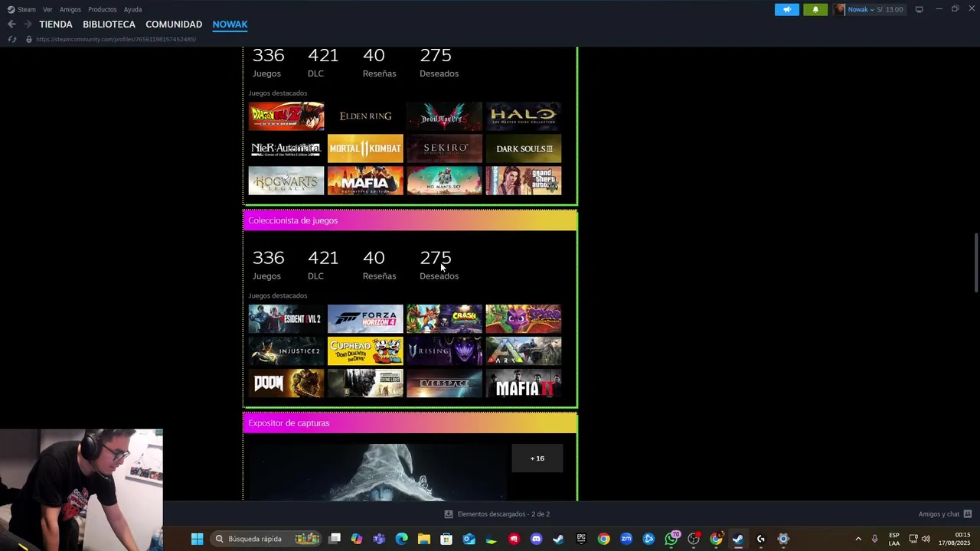Open the Resident Evil 2 thumbnail

click(286, 319)
